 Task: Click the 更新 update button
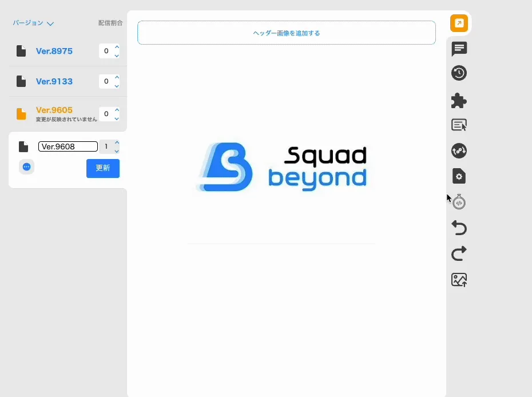tap(103, 168)
